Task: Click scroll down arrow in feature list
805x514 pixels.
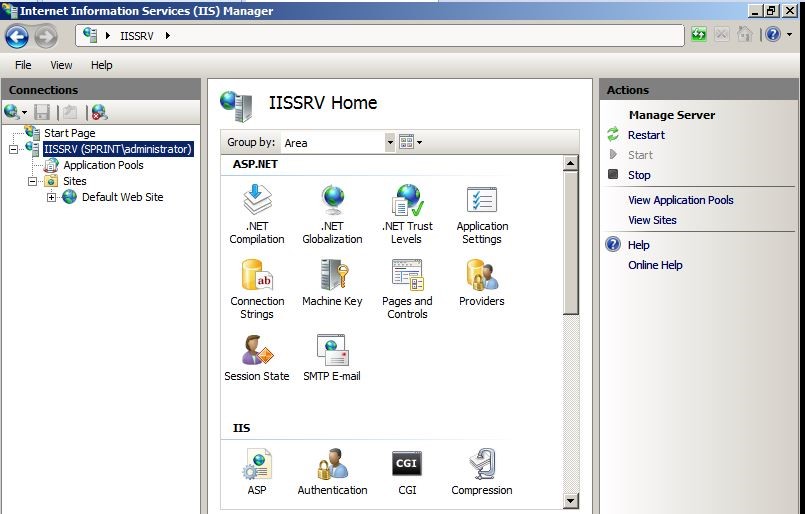Action: coord(570,501)
